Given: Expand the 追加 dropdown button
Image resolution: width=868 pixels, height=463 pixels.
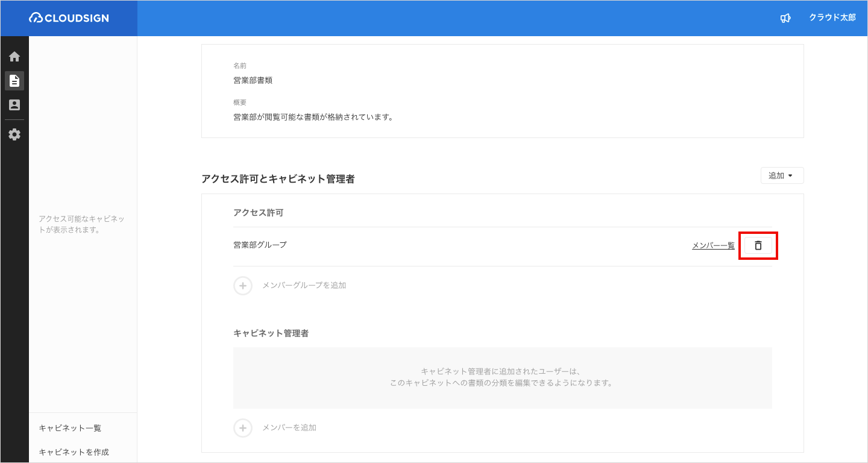Looking at the screenshot, I should point(782,175).
